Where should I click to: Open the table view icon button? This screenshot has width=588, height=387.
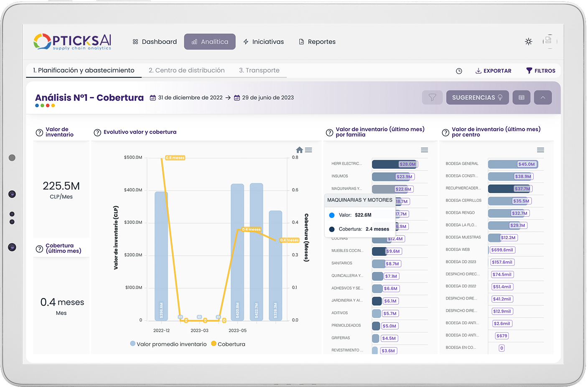tap(521, 97)
